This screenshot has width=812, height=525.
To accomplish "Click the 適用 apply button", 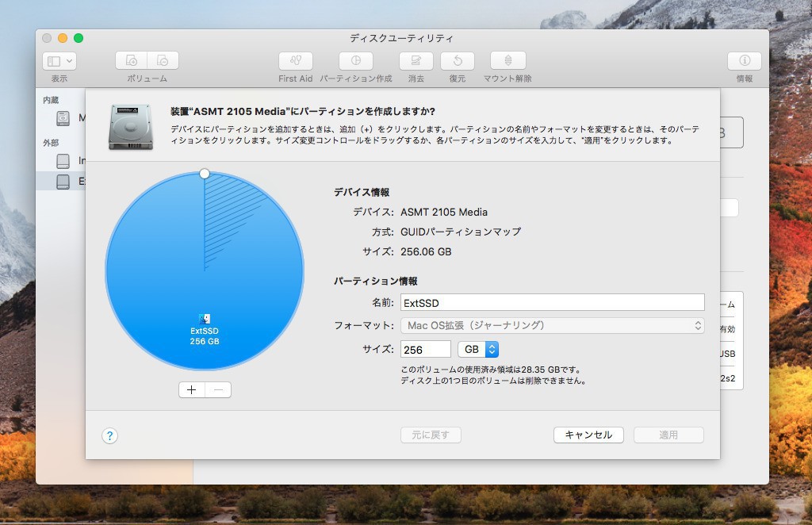I will (668, 435).
